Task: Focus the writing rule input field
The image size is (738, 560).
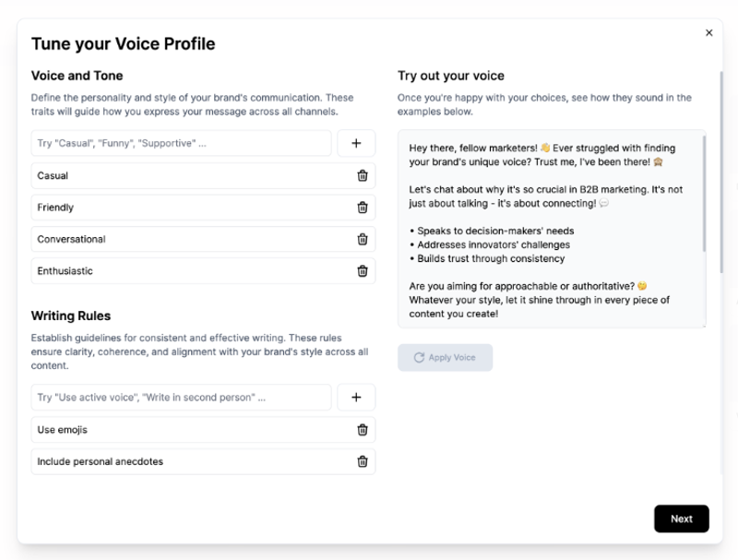Action: (x=181, y=398)
